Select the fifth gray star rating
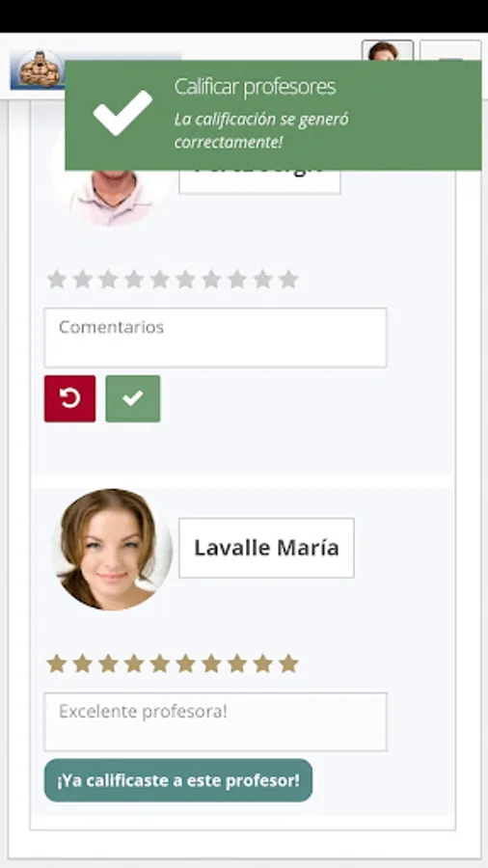Image resolution: width=488 pixels, height=868 pixels. 159,280
